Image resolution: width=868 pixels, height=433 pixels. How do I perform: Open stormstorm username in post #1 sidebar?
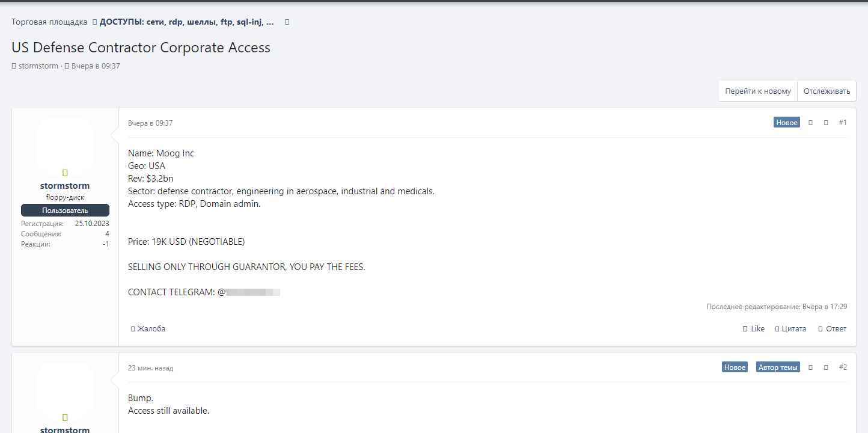point(65,186)
